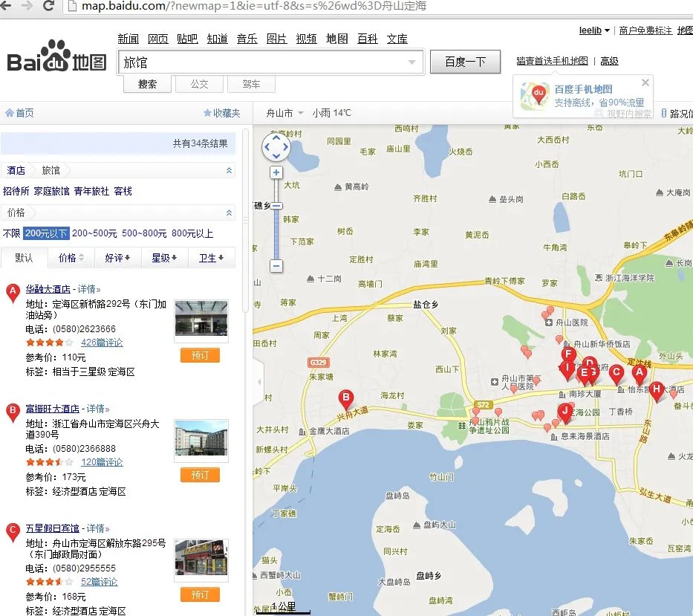Click the 百度一下 search button

465,62
